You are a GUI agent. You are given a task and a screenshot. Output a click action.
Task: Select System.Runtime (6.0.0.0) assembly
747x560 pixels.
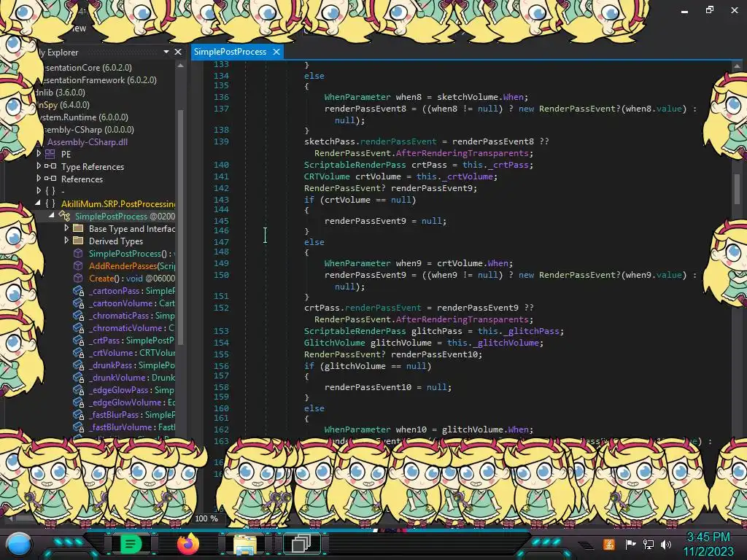click(x=83, y=117)
